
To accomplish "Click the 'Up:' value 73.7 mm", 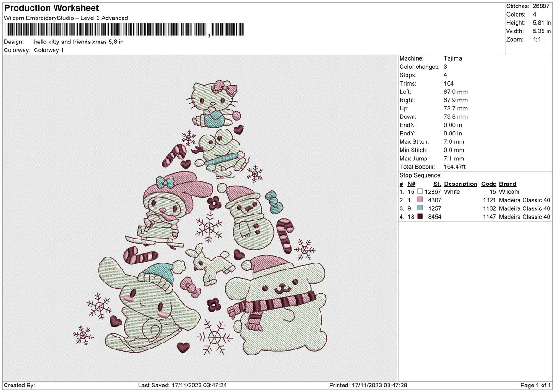I will pyautogui.click(x=456, y=108).
